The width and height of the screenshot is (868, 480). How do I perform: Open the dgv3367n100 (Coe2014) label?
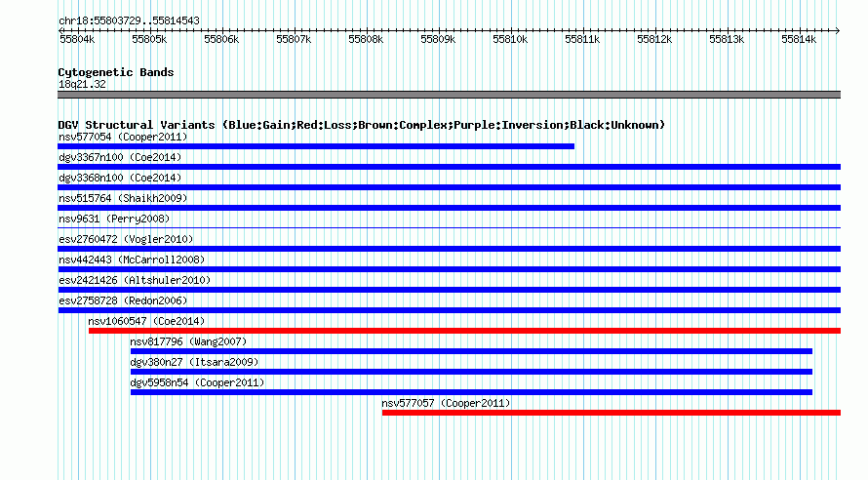pyautogui.click(x=120, y=157)
